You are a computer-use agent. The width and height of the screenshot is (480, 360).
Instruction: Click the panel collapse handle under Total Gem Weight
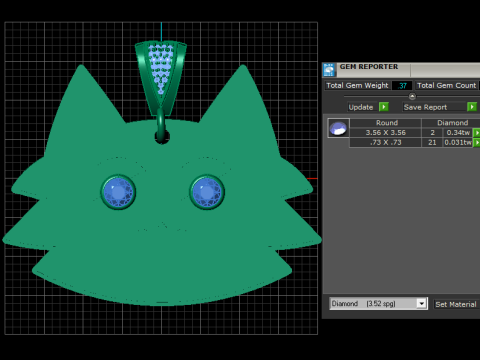coord(412,96)
